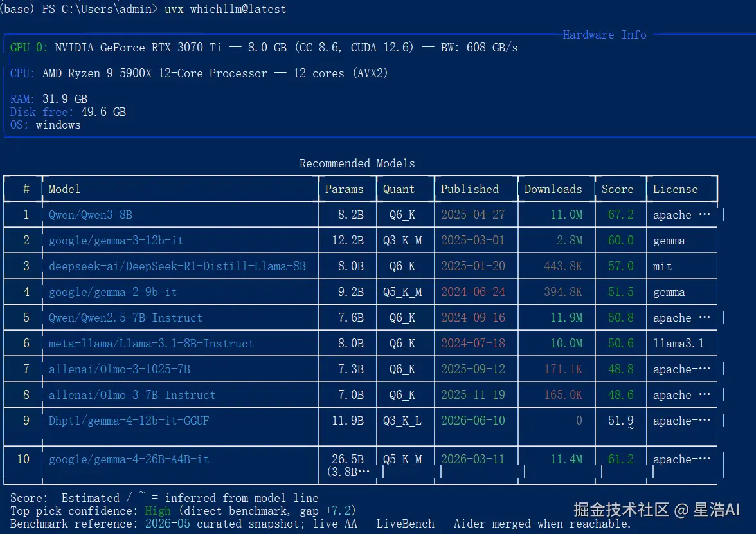The height and width of the screenshot is (534, 756).
Task: Select deepseek-ai/DeepSeek-R1-Distill-Llama-8B text
Action: coord(177,266)
